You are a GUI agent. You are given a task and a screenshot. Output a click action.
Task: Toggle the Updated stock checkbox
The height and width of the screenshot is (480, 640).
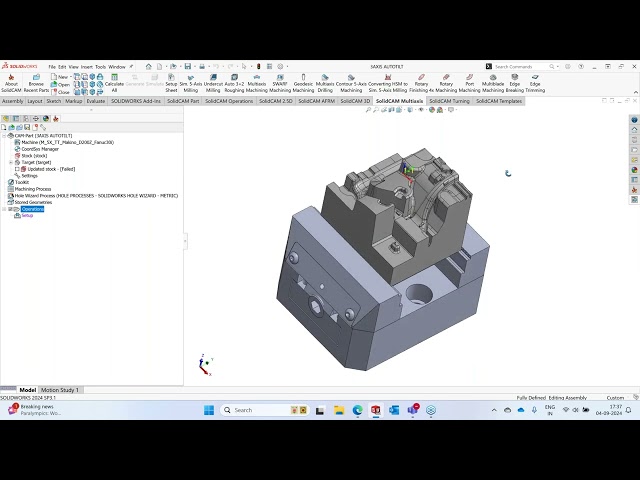(x=17, y=169)
